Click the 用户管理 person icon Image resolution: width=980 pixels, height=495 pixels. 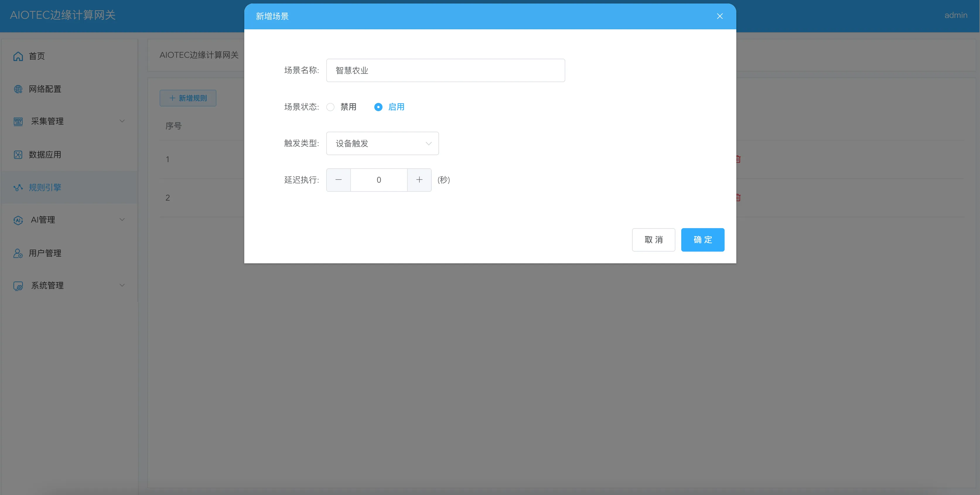coord(18,253)
